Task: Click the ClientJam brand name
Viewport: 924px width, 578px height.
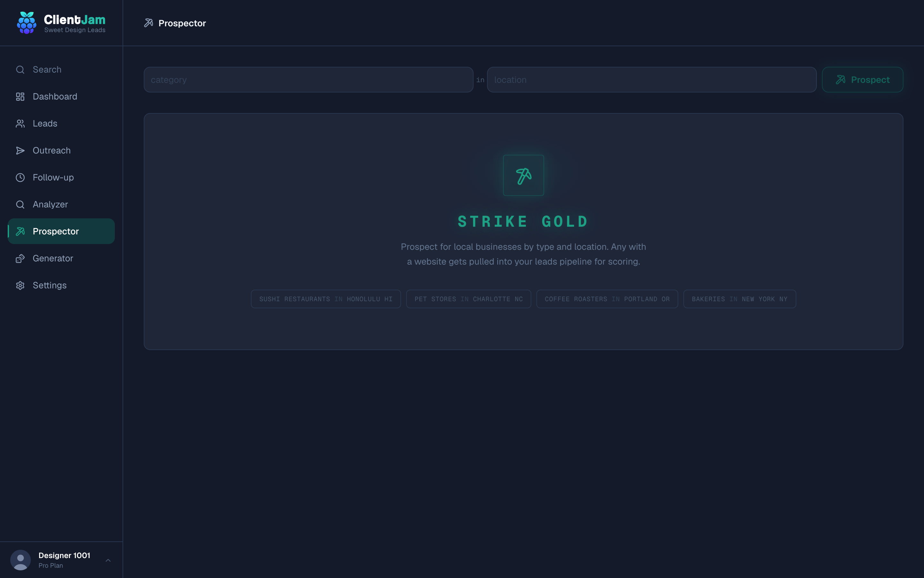Action: point(74,20)
